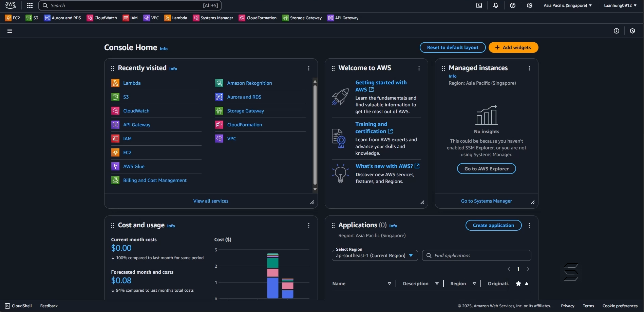
Task: Open the help question mark icon
Action: (513, 5)
